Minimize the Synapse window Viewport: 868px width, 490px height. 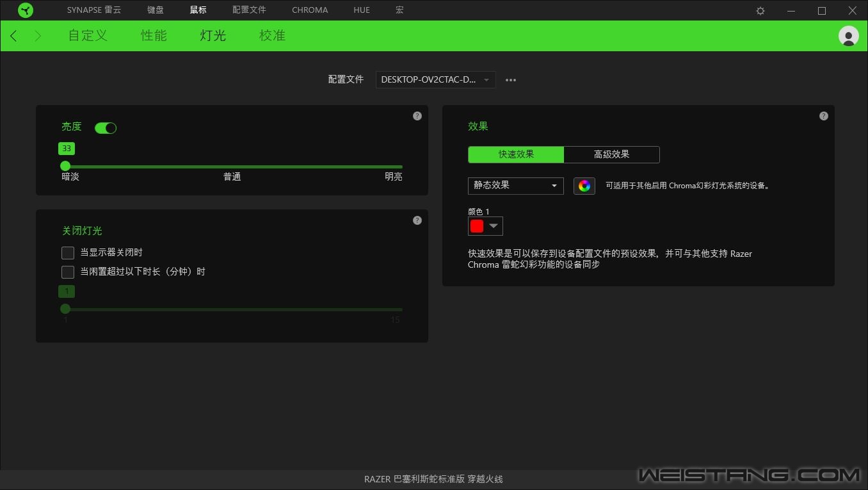click(x=791, y=11)
